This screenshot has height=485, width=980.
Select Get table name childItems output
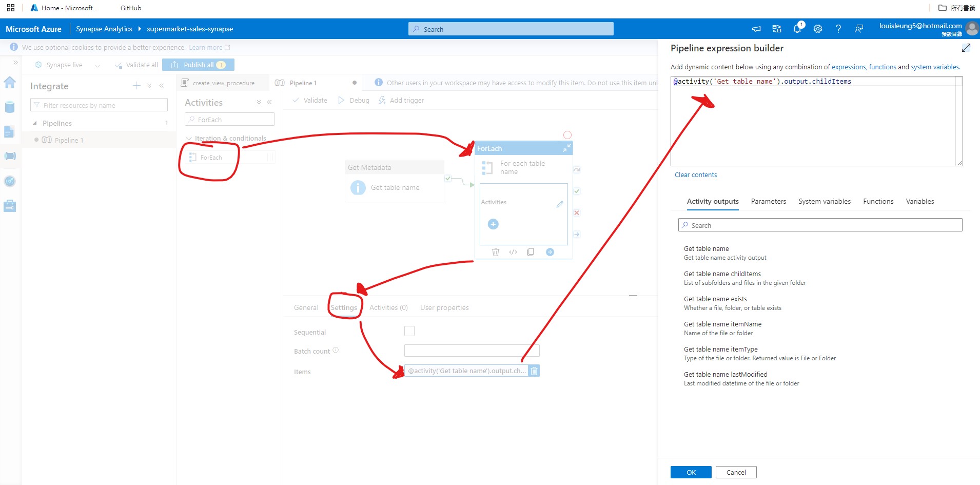point(722,274)
